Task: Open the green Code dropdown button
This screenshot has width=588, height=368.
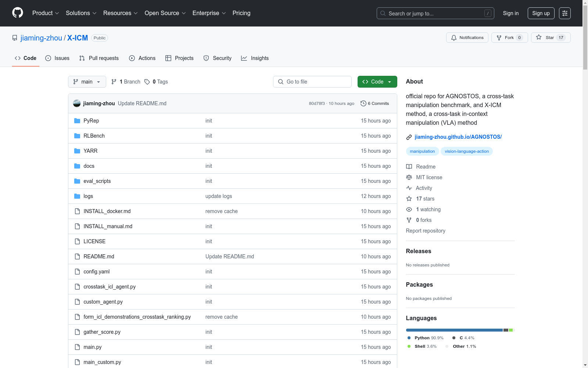Action: pos(377,82)
